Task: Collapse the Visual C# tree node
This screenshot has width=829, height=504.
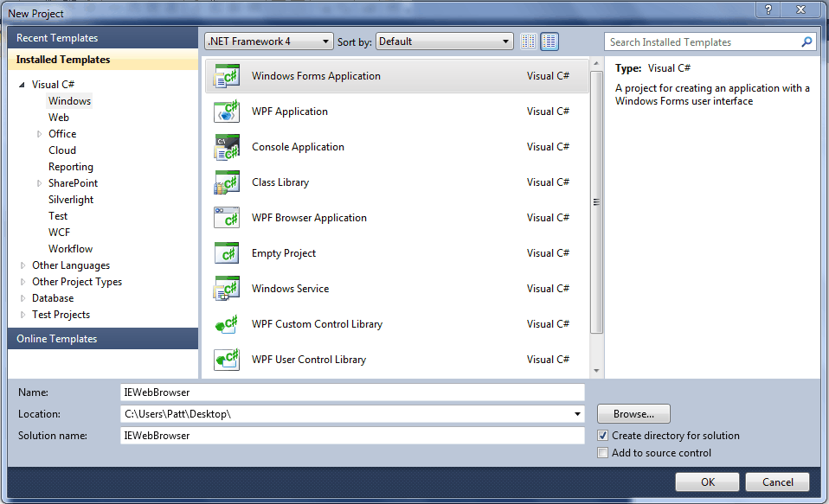Action: coord(22,85)
